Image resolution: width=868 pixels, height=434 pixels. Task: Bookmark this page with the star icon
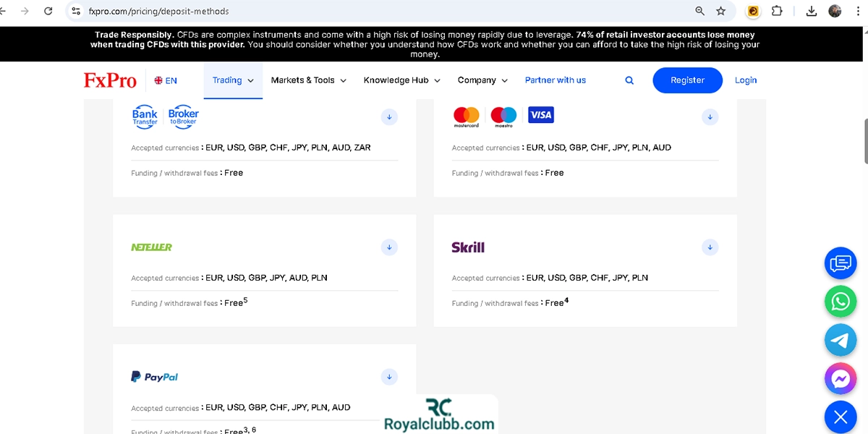point(720,11)
